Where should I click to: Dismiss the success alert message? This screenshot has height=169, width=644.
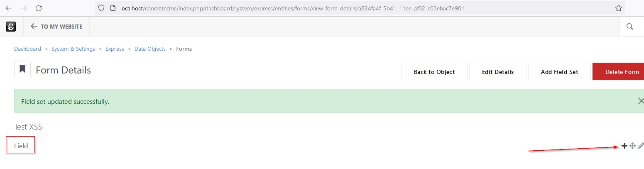click(x=641, y=101)
